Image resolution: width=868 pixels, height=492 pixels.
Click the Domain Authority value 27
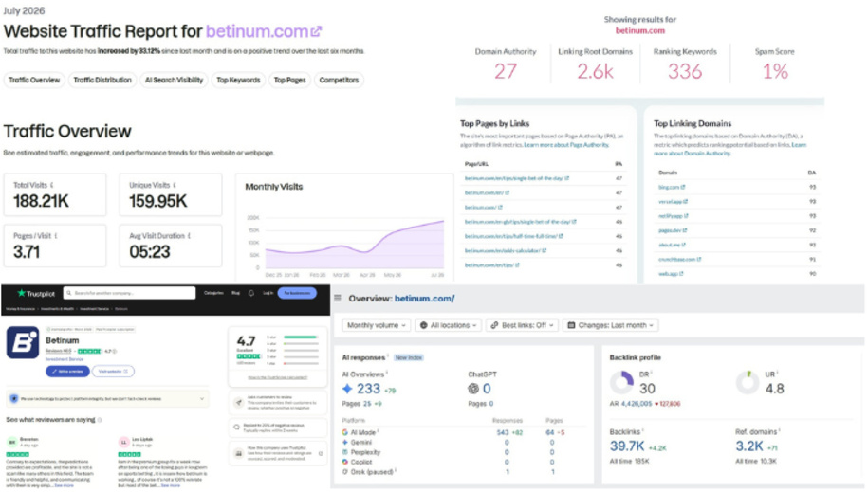506,71
